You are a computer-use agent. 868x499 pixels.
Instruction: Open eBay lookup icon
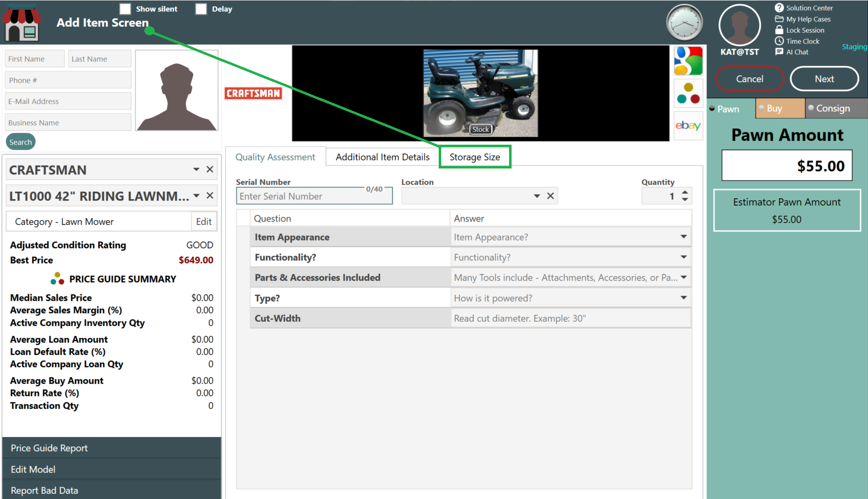(x=688, y=125)
